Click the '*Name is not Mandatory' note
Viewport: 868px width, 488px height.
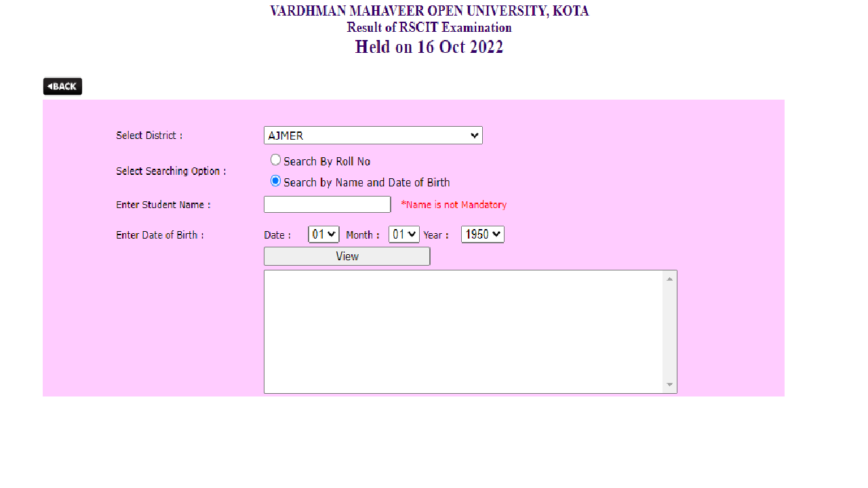[454, 205]
